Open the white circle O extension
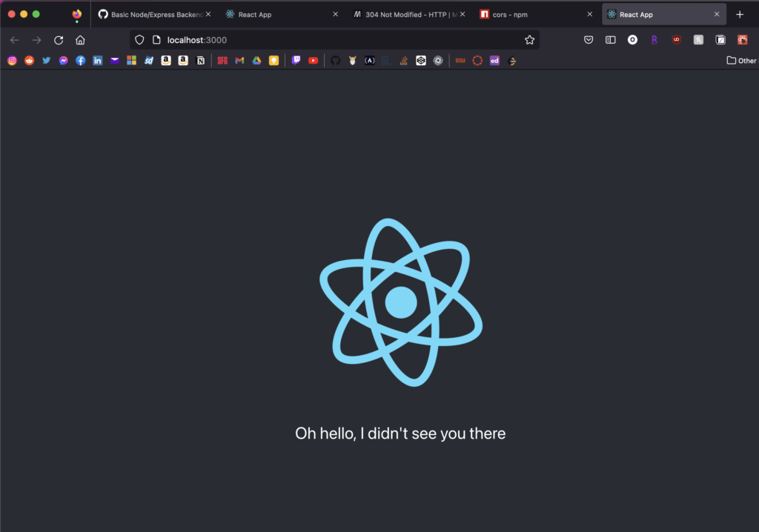This screenshot has height=532, width=759. pos(633,40)
